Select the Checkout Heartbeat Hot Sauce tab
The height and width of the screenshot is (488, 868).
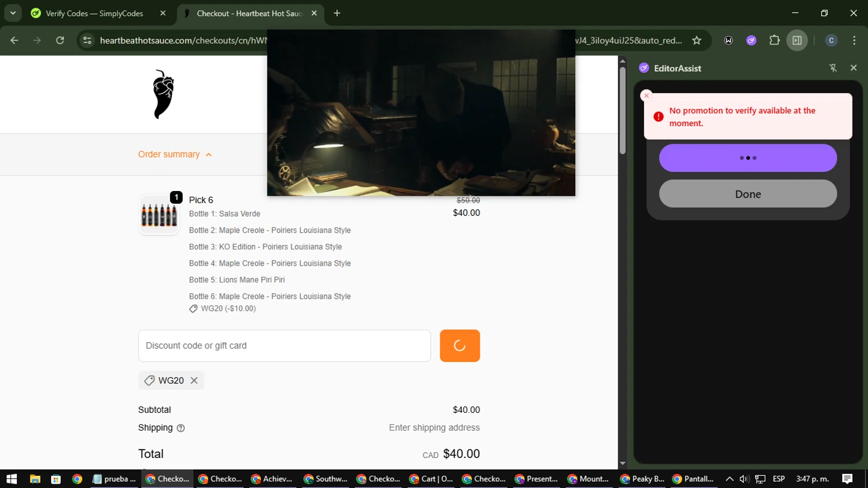coord(249,13)
